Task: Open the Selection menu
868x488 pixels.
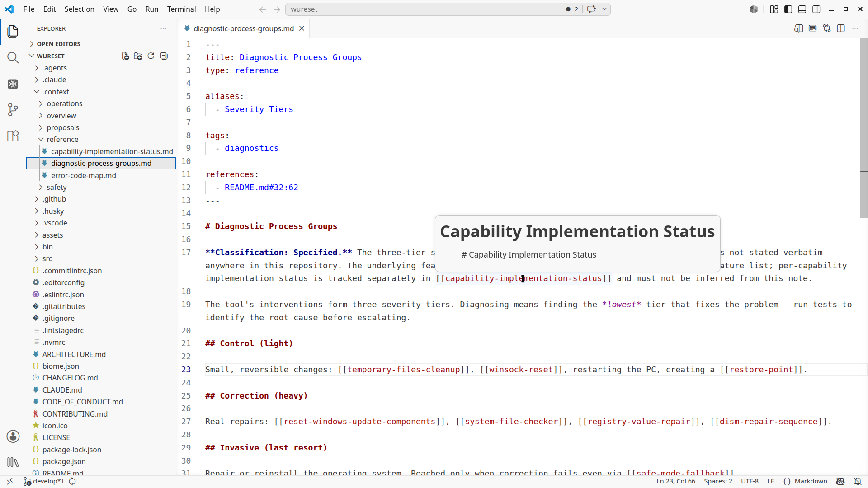Action: point(79,9)
